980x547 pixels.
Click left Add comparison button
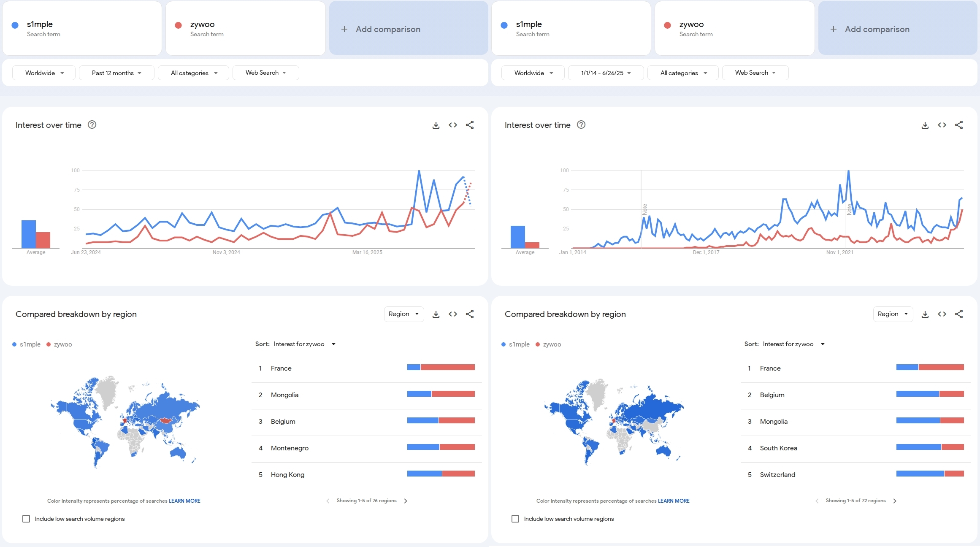(409, 28)
